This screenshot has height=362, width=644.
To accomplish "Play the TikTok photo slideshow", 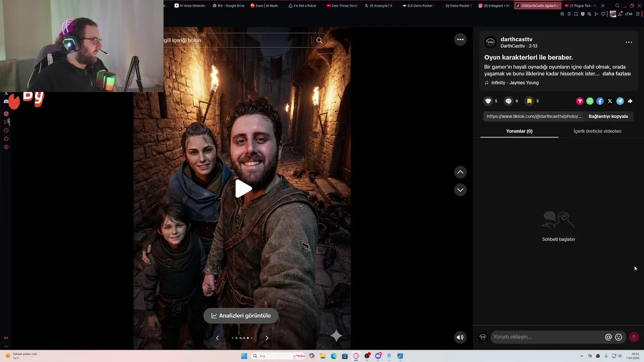I will point(244,189).
